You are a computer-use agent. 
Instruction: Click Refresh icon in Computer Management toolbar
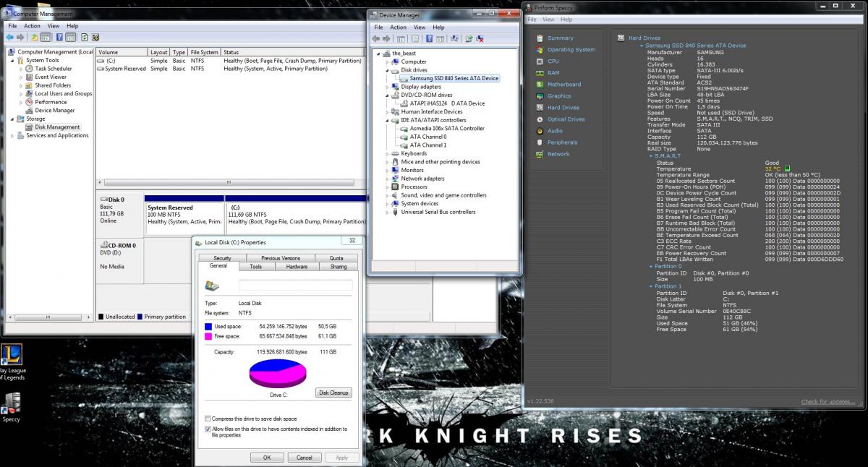(85, 38)
